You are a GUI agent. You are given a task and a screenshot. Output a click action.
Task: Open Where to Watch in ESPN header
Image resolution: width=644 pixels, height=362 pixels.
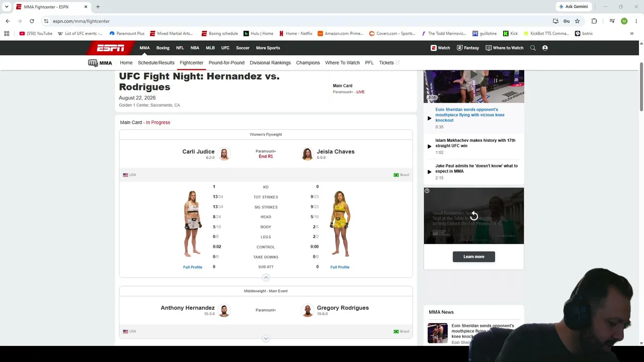pyautogui.click(x=505, y=48)
